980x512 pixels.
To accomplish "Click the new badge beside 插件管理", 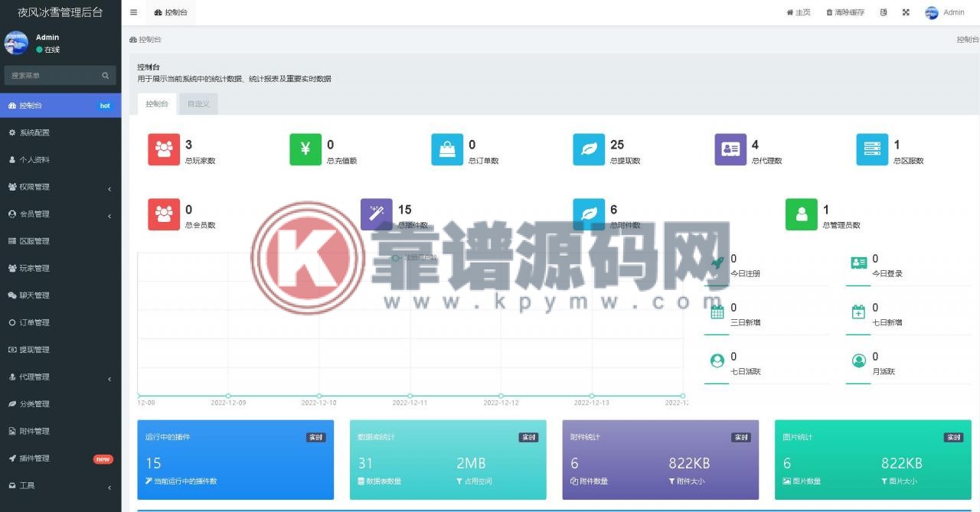I will [103, 459].
